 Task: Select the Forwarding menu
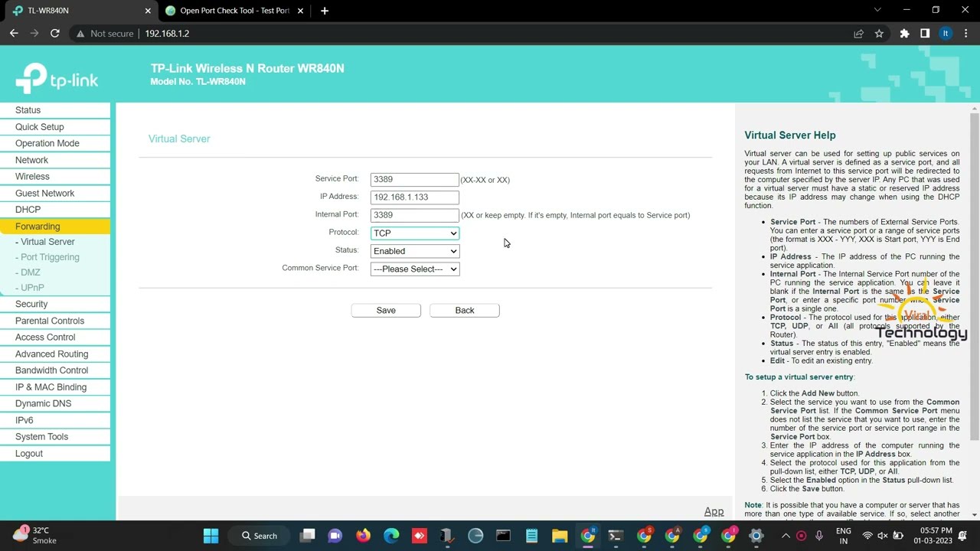click(x=55, y=227)
